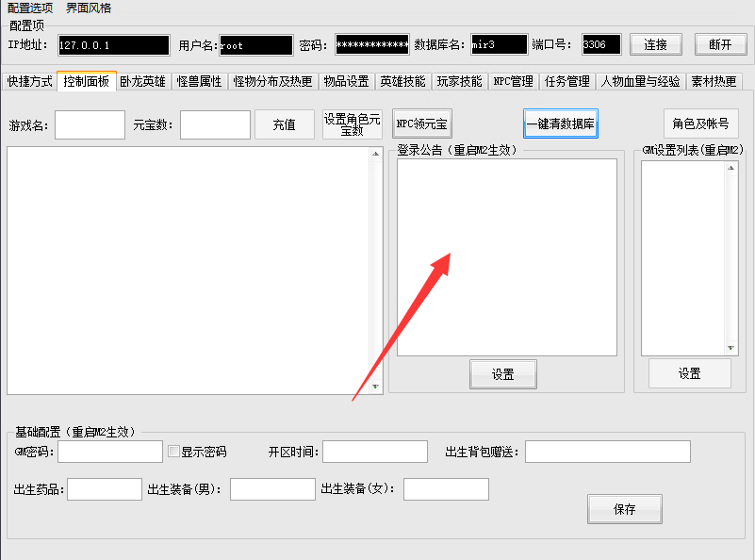
Task: Click the 断开 disconnect button
Action: pyautogui.click(x=719, y=43)
